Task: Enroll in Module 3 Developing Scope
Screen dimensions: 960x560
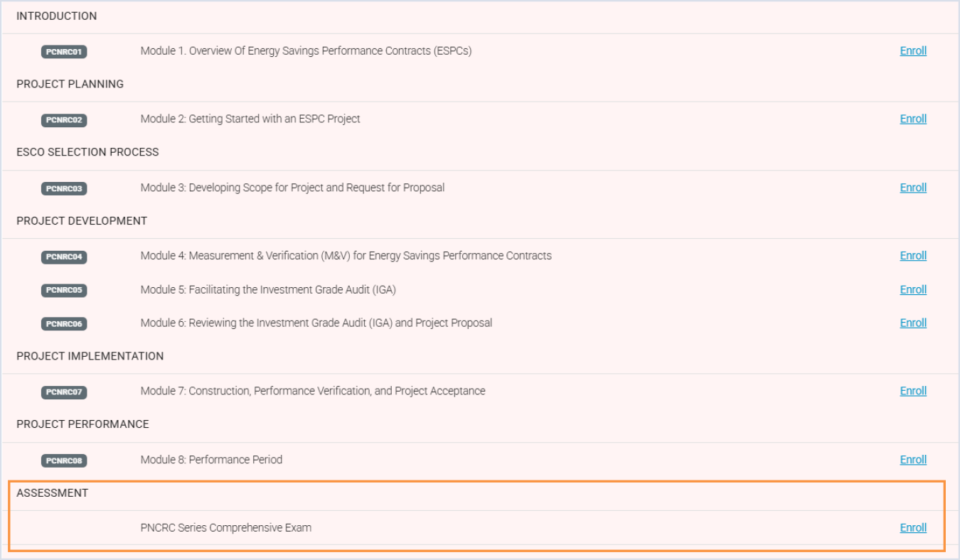Action: (913, 188)
